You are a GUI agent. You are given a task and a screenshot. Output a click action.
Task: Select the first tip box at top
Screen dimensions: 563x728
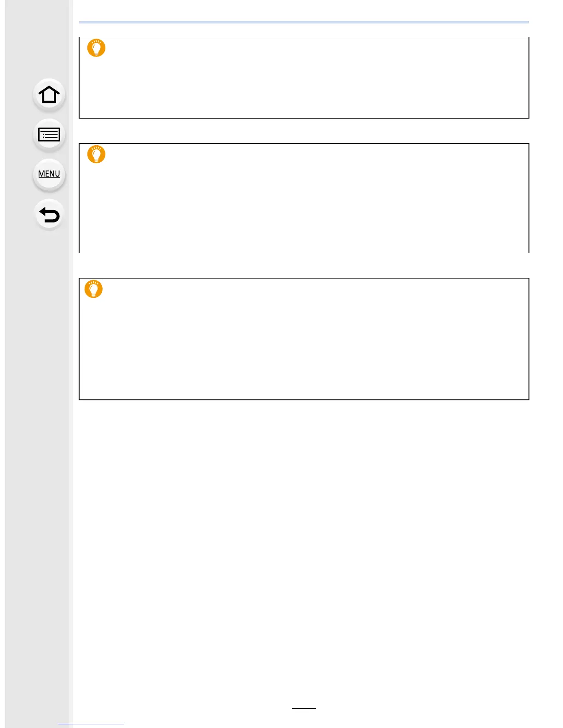click(304, 78)
